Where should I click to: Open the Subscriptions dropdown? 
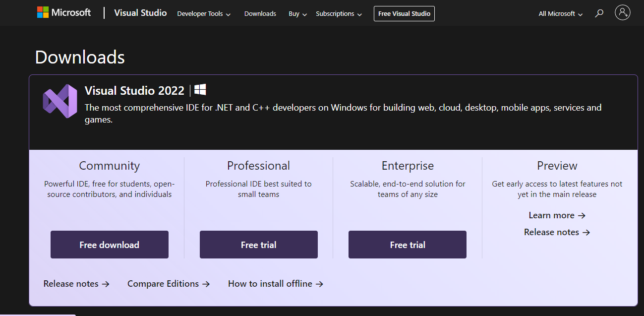tap(339, 14)
